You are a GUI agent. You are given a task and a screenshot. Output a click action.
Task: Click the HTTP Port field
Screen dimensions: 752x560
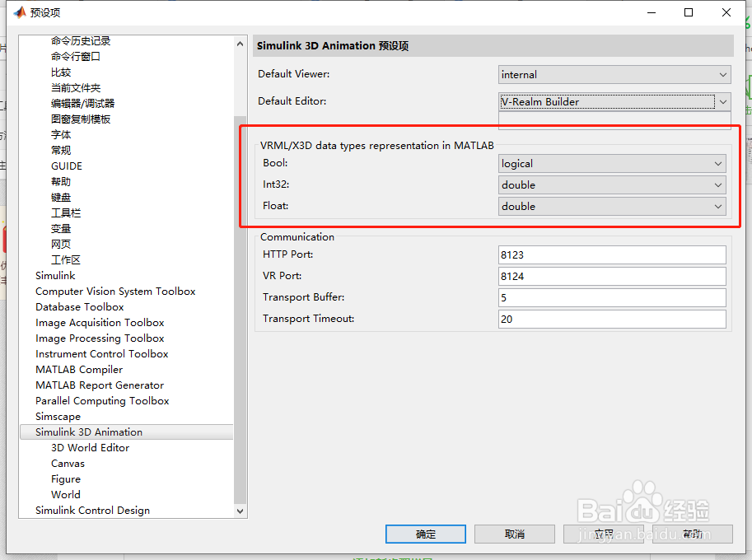(612, 254)
